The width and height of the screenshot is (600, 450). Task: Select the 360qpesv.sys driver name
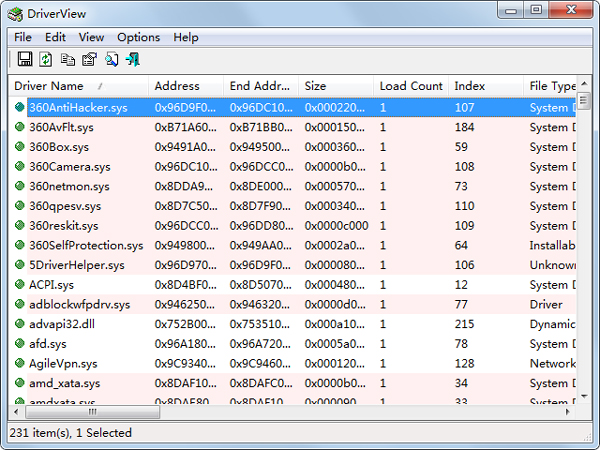[x=65, y=206]
